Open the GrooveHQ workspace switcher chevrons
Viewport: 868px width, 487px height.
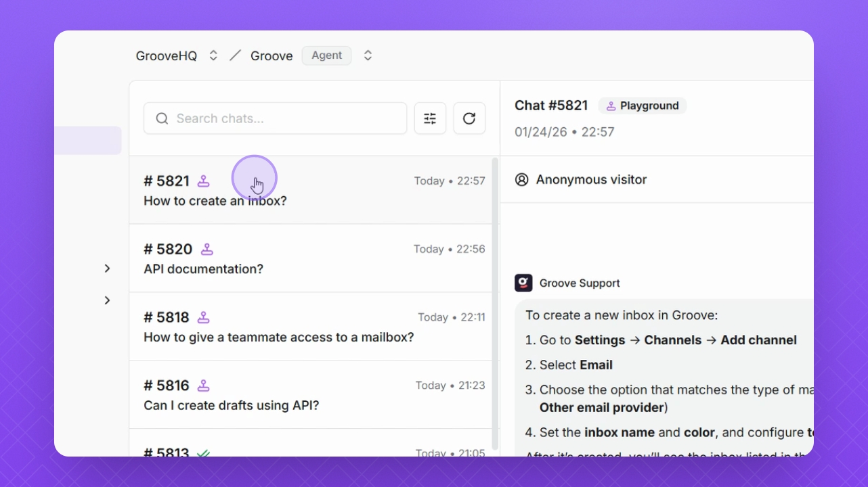coord(213,55)
